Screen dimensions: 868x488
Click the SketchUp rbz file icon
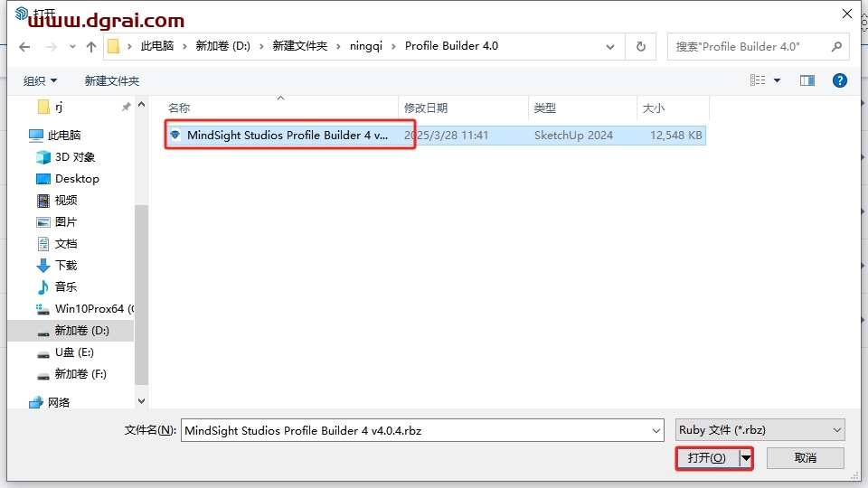click(x=175, y=135)
